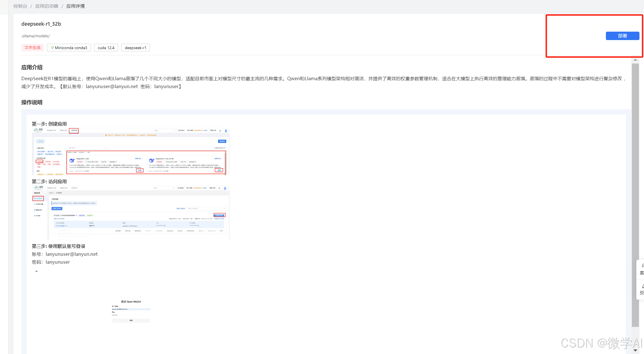Screen dimensions: 644x354
Task: Click 应用详情 breadcrumb item
Action: [75, 6]
